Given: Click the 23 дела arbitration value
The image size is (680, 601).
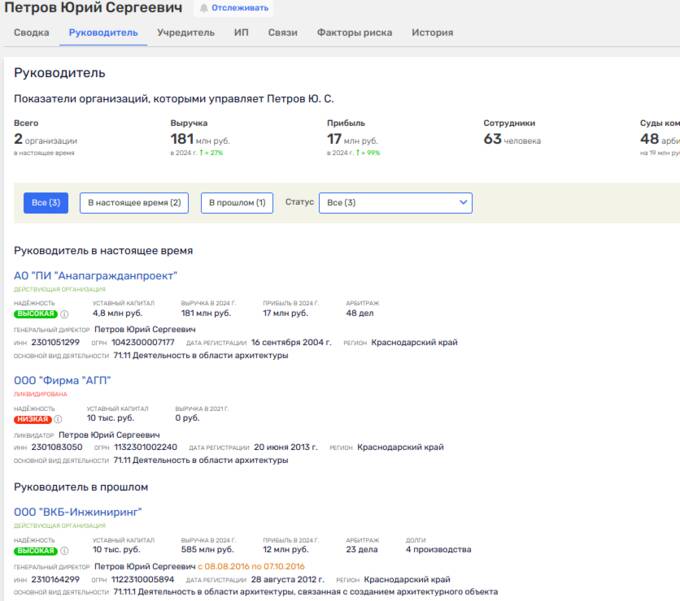Looking at the screenshot, I should pos(362,549).
